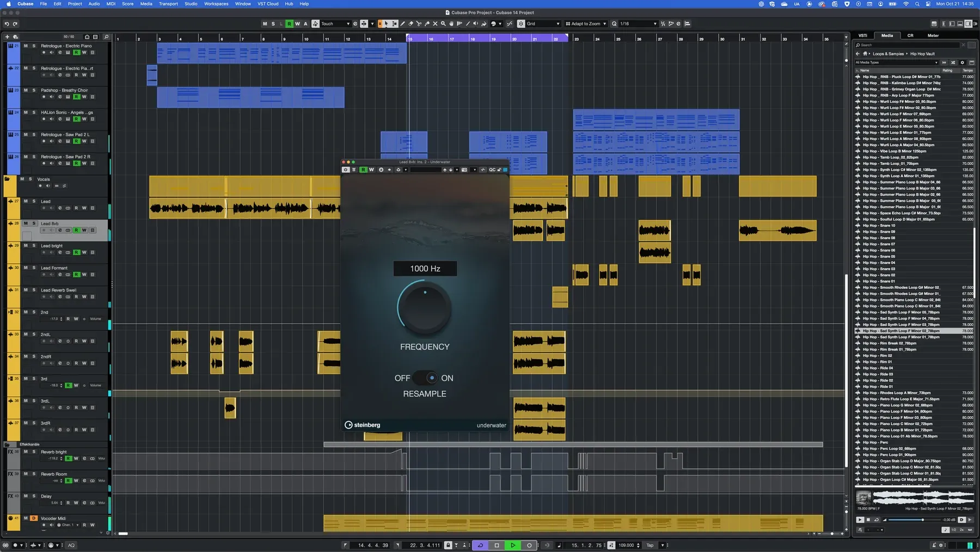Switch to the Meter tab

click(x=933, y=35)
